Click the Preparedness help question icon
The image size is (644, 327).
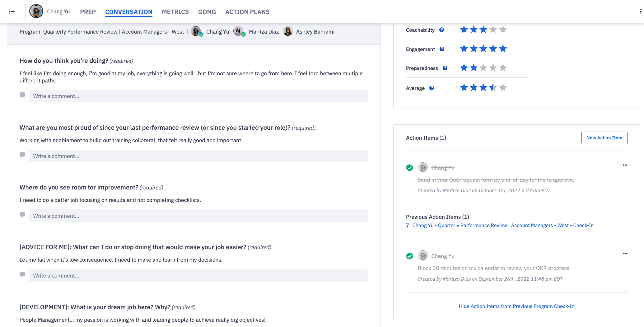pyautogui.click(x=445, y=68)
